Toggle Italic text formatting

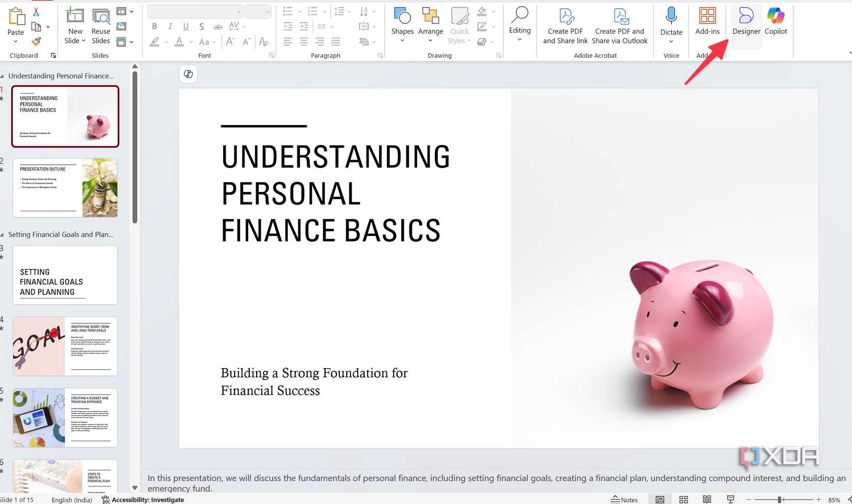pyautogui.click(x=170, y=26)
